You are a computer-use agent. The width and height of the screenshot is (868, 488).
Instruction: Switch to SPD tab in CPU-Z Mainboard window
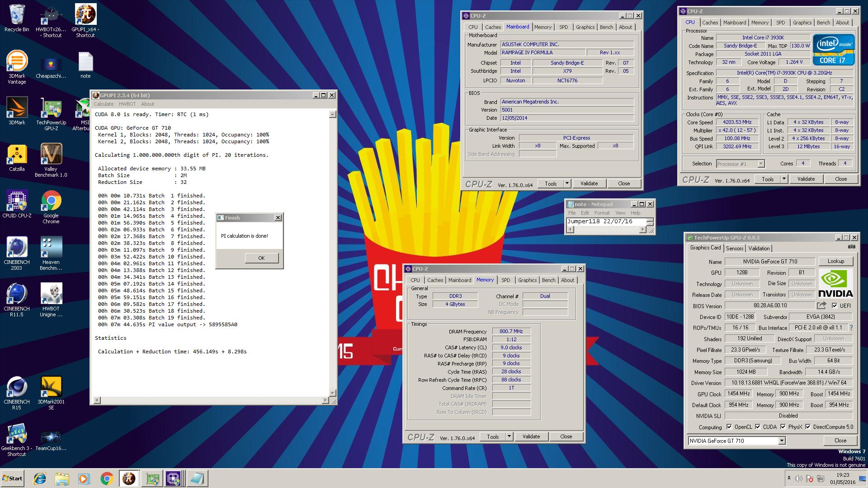click(563, 27)
